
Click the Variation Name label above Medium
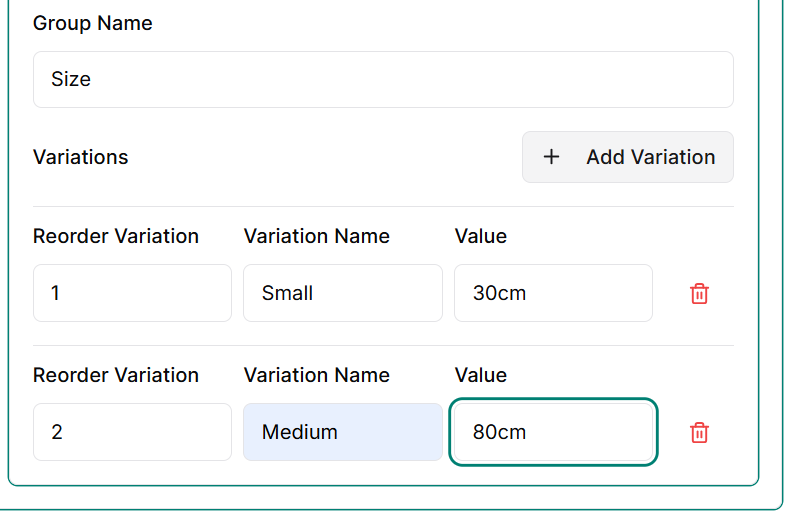(x=316, y=375)
